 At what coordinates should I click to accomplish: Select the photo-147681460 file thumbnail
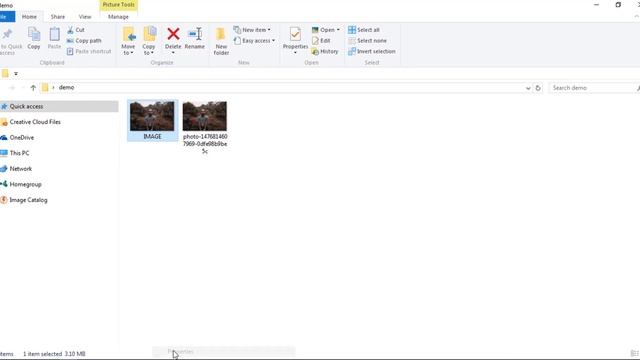(204, 116)
